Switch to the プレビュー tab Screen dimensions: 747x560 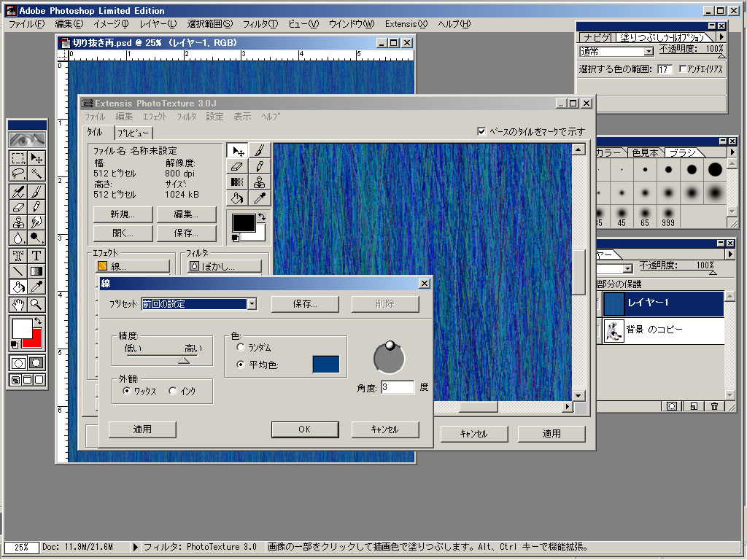pyautogui.click(x=133, y=133)
